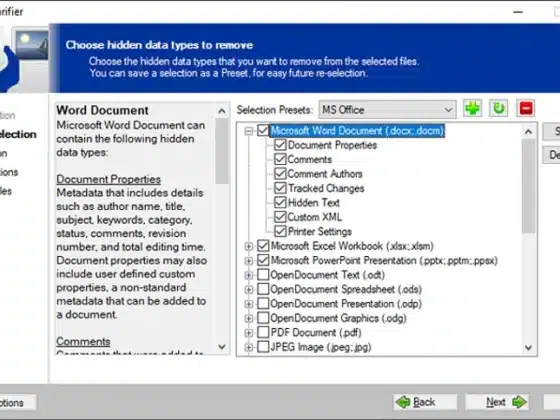Image resolution: width=560 pixels, height=420 pixels.
Task: Click the Comments underlined heading in description
Action: [x=83, y=341]
